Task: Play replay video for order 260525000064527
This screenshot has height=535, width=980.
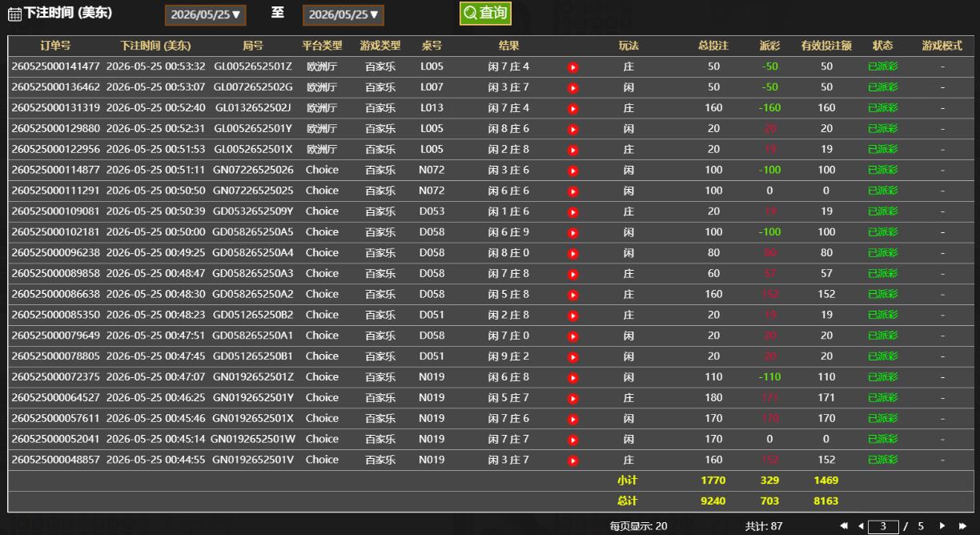Action: pos(572,399)
